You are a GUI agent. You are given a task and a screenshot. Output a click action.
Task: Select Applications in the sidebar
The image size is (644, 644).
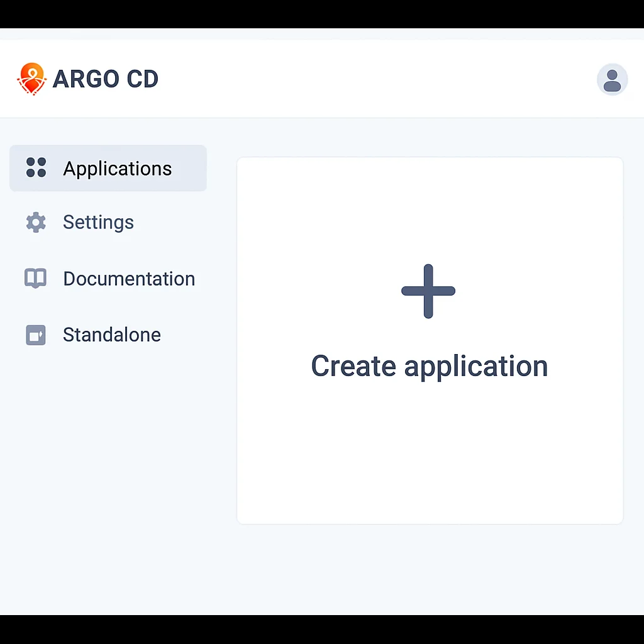tap(108, 168)
